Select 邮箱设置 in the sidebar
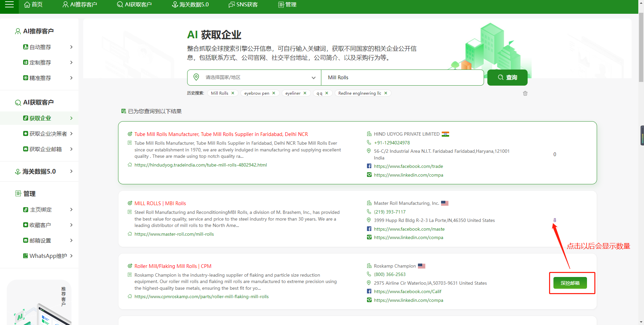 (40, 240)
